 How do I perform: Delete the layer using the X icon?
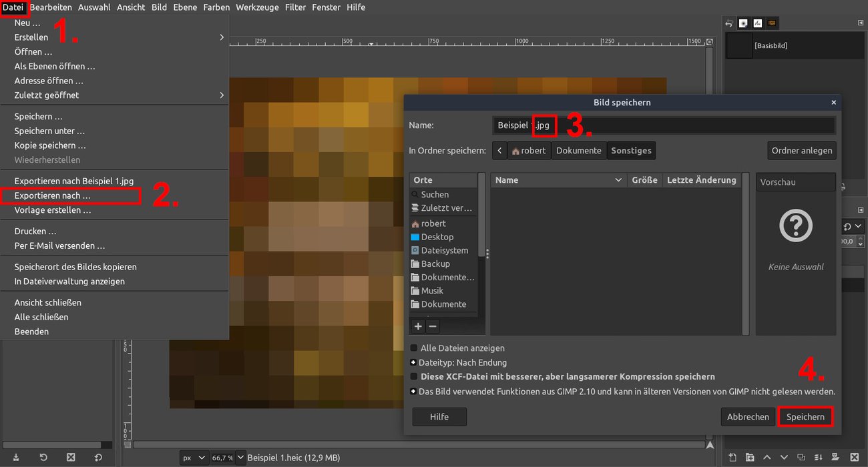coord(854,457)
